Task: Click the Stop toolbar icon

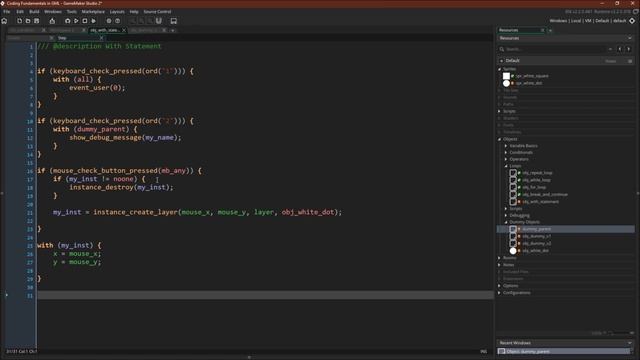Action: (84, 21)
